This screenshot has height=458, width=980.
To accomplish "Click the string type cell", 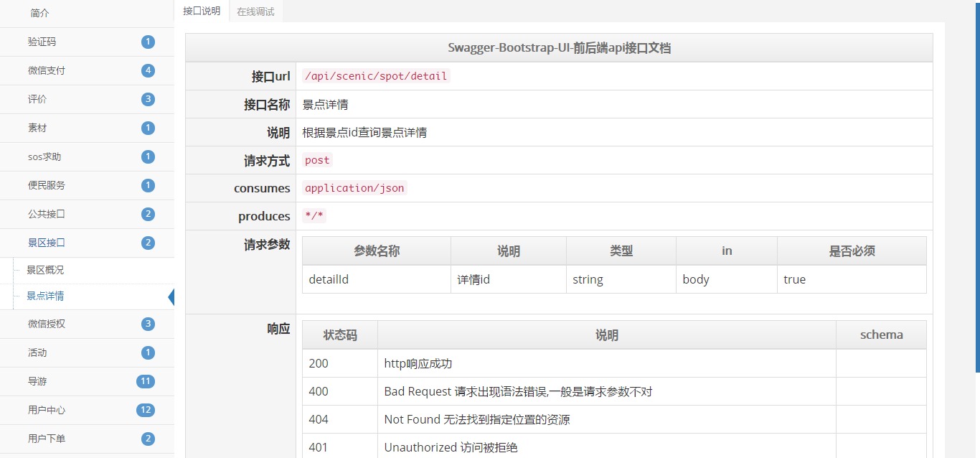I will (x=621, y=279).
